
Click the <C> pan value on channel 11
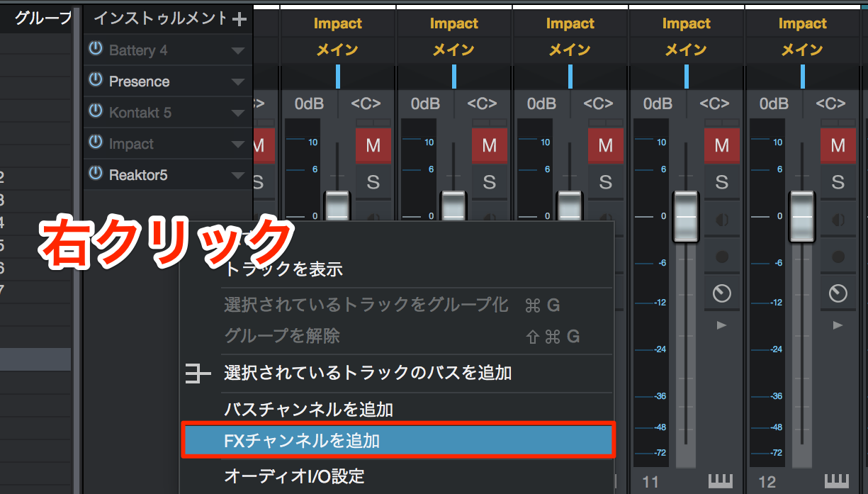coord(714,104)
